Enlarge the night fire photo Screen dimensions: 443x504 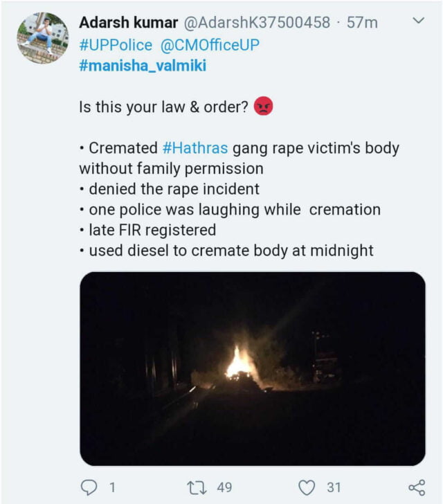click(253, 368)
